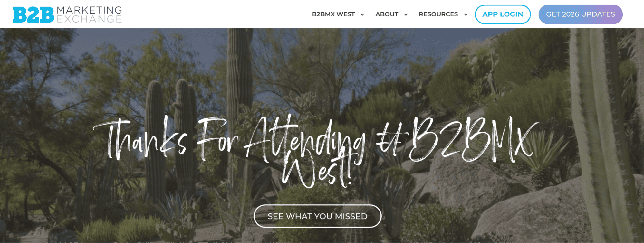The height and width of the screenshot is (243, 644).
Task: Click the B2B Marketing Exchange logo
Action: [67, 14]
